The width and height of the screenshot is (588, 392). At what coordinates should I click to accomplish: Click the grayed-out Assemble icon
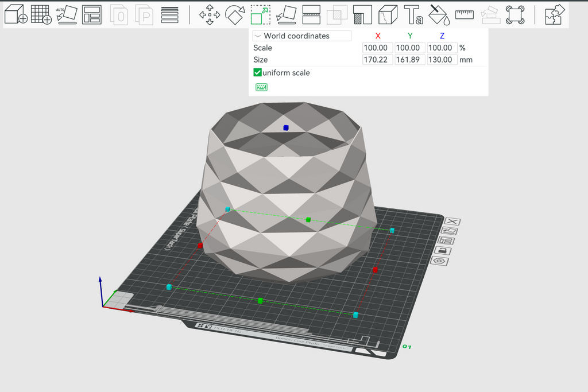(x=490, y=15)
